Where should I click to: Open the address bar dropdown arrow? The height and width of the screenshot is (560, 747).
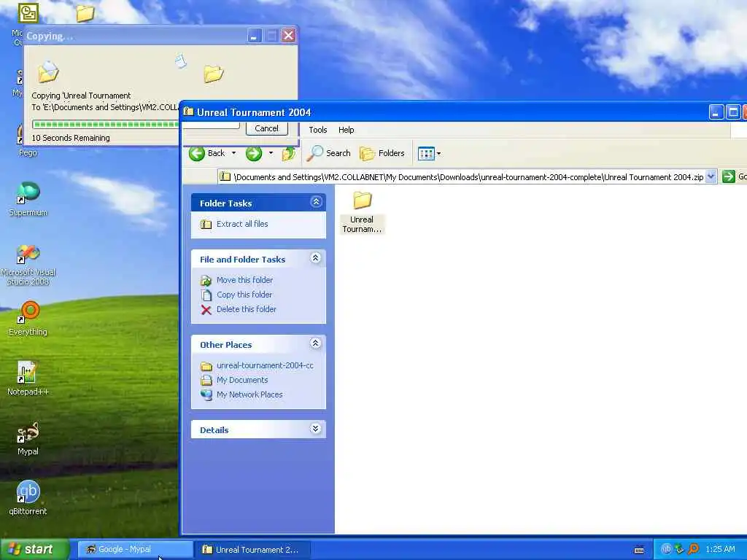pyautogui.click(x=711, y=176)
